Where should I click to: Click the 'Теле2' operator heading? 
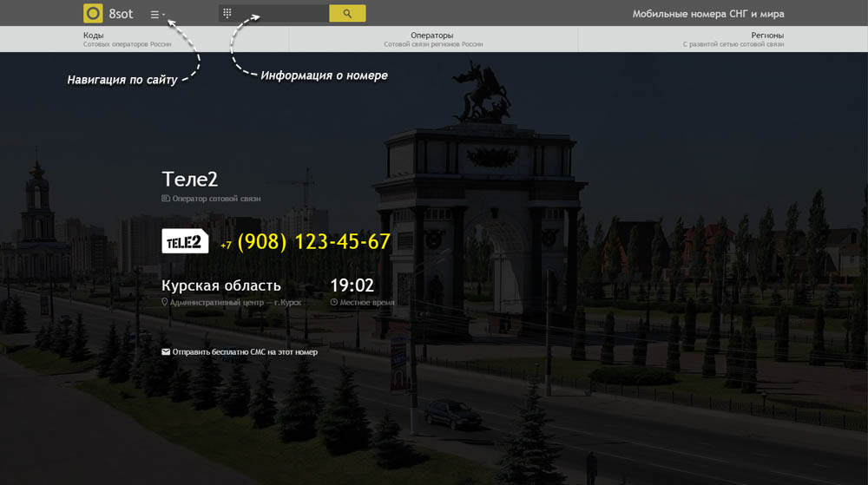click(x=190, y=180)
